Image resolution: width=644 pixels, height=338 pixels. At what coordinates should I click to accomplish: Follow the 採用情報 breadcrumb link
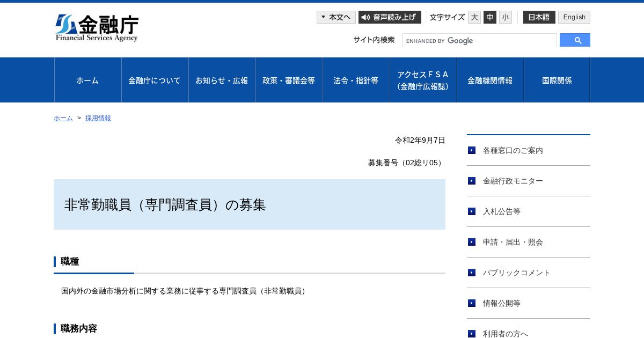pos(98,118)
